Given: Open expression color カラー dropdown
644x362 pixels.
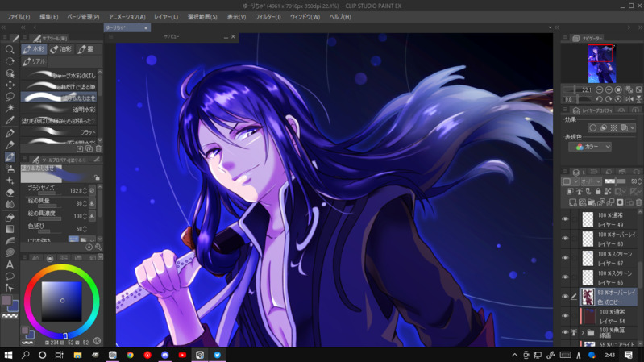Looking at the screenshot, I should click(x=590, y=147).
